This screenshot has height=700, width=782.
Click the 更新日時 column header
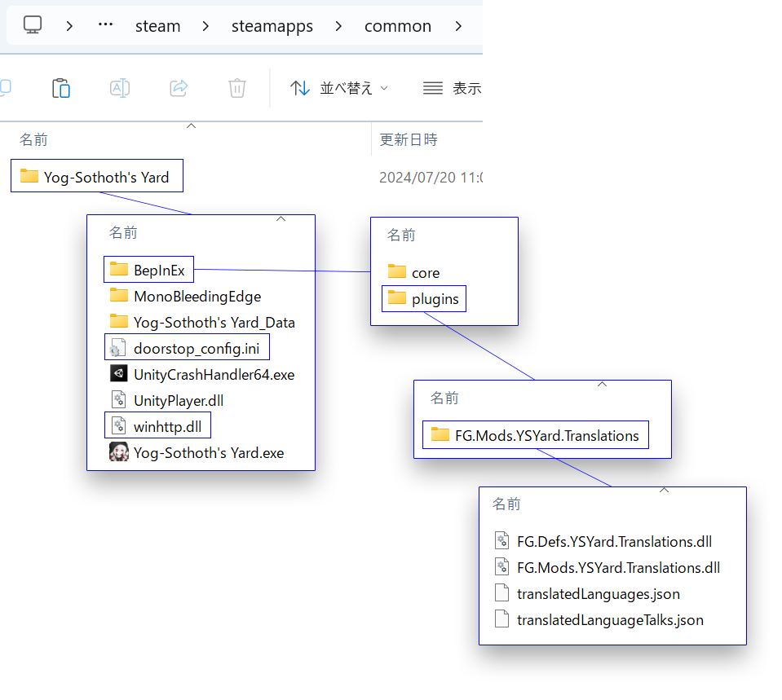(x=409, y=139)
